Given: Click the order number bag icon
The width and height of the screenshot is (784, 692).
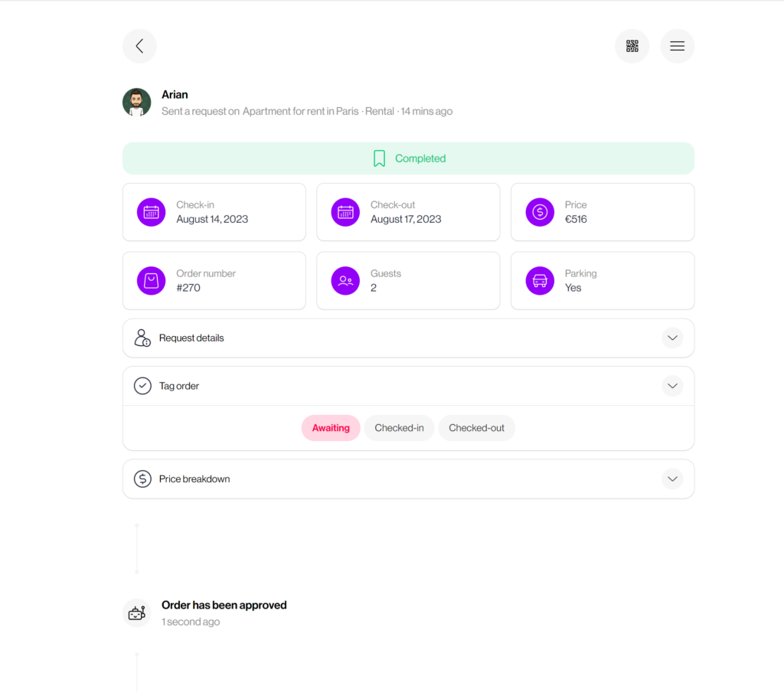Looking at the screenshot, I should pyautogui.click(x=152, y=281).
